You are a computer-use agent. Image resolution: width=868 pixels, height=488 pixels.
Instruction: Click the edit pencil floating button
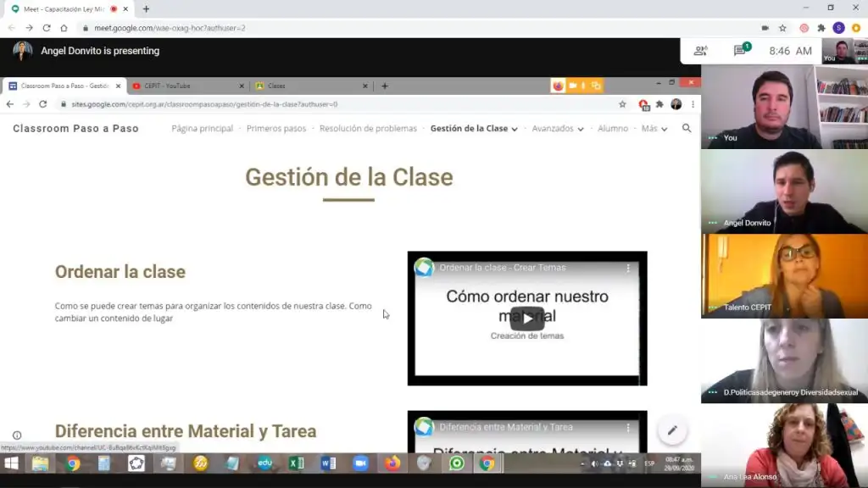672,430
